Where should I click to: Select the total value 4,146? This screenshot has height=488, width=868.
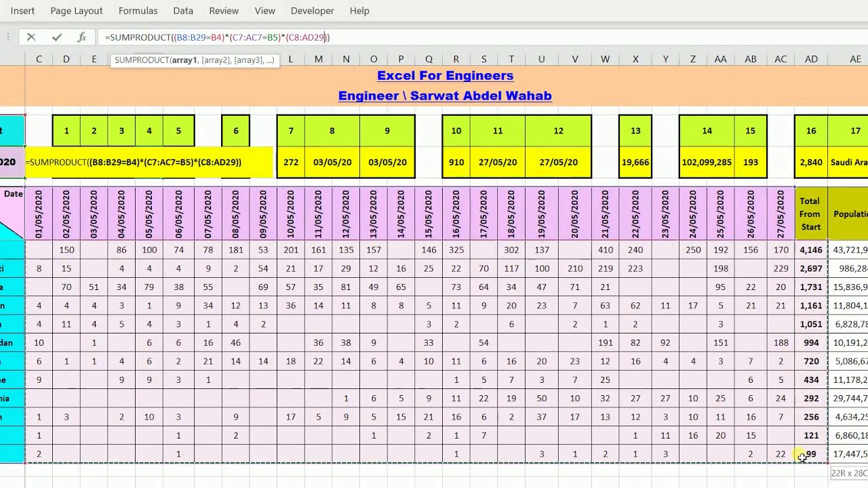tap(811, 250)
